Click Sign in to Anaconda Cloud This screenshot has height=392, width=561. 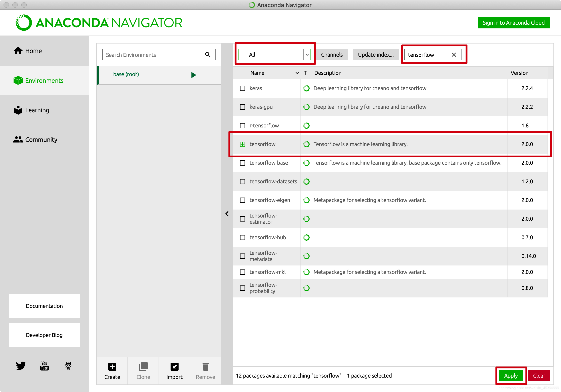(513, 23)
